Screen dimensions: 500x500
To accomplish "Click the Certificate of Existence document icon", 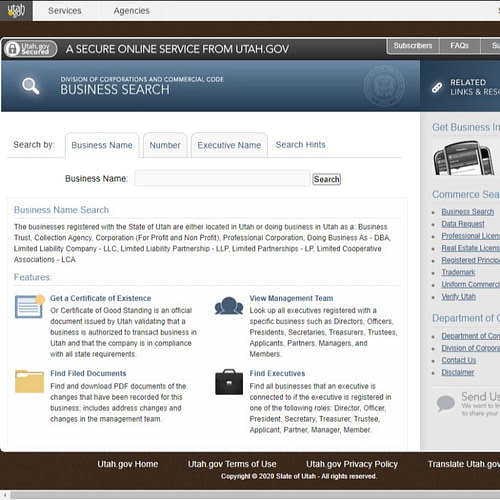I will pyautogui.click(x=29, y=306).
